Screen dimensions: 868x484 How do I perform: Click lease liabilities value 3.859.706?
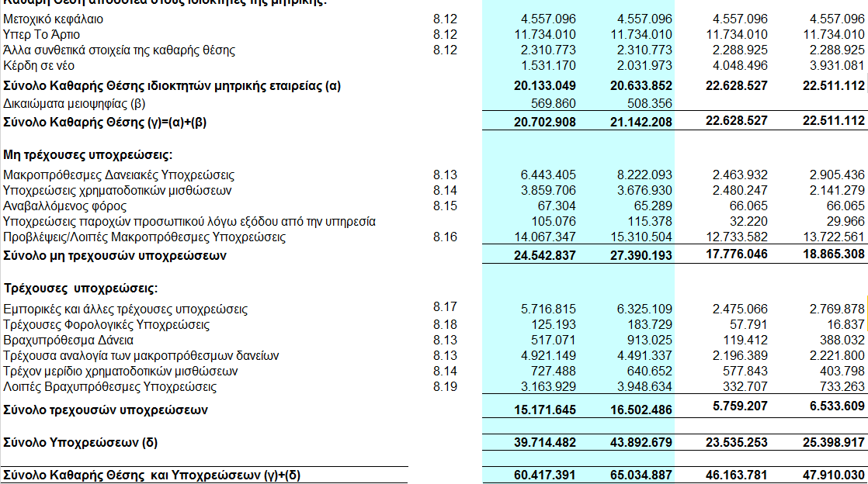(x=548, y=191)
